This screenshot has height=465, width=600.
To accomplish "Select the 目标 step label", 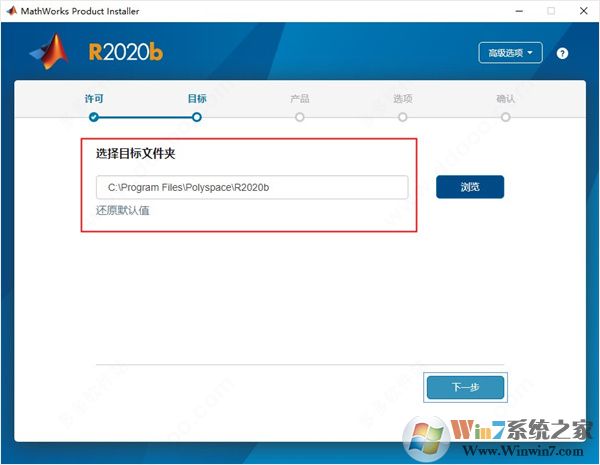I will pyautogui.click(x=197, y=99).
